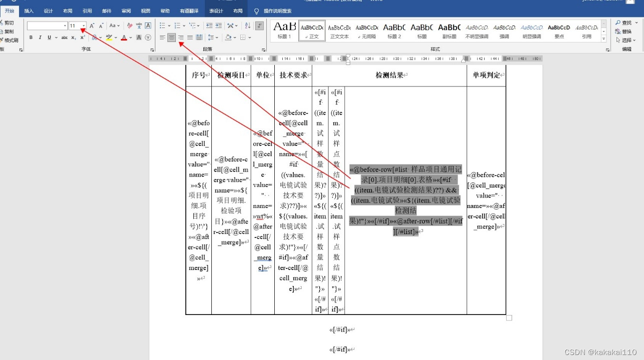The image size is (644, 360).
Task: Apply character shading
Action: (x=138, y=37)
